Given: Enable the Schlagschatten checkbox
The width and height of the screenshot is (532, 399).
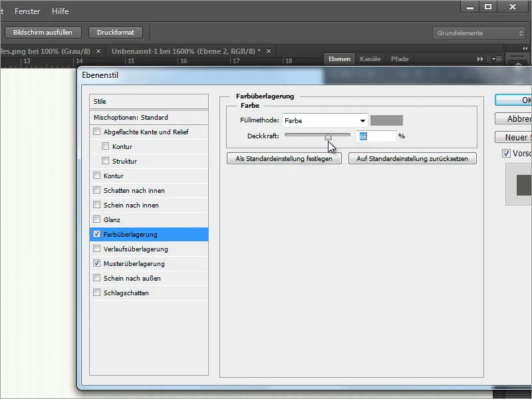Looking at the screenshot, I should tap(96, 292).
